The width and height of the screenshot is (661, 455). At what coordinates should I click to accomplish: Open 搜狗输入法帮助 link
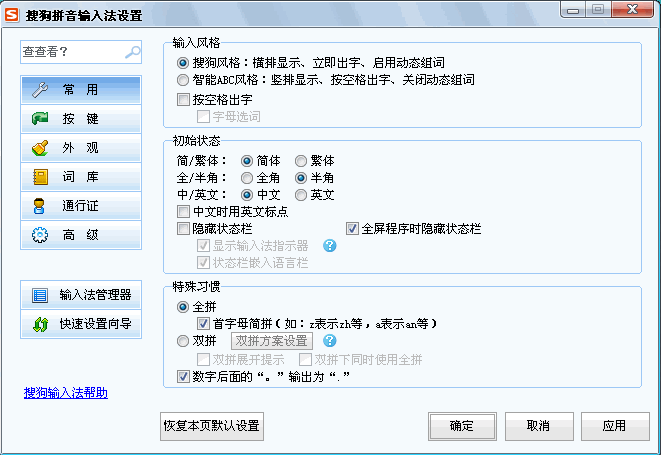(66, 393)
